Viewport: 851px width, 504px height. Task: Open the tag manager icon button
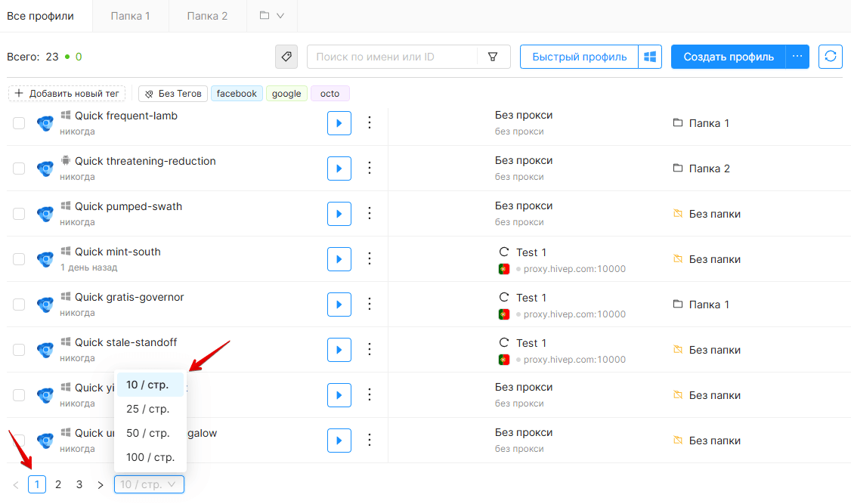click(x=286, y=57)
